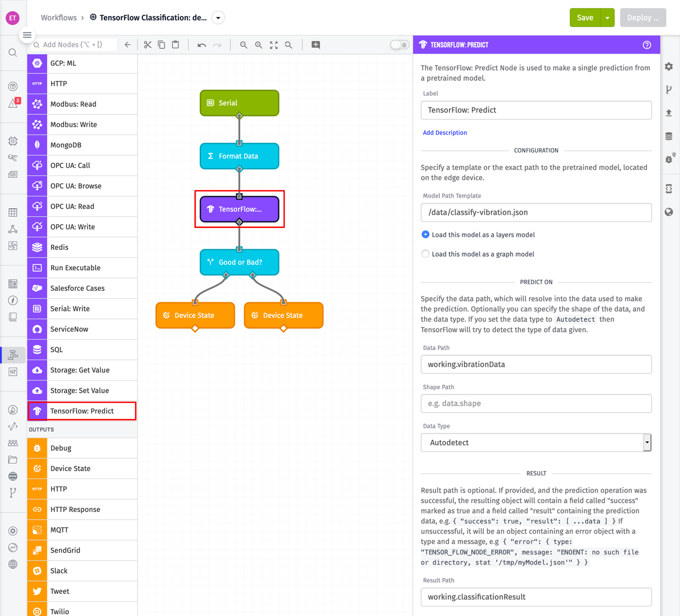Screen dimensions: 680x616
Task: Select the graph model radio button
Action: 426,254
